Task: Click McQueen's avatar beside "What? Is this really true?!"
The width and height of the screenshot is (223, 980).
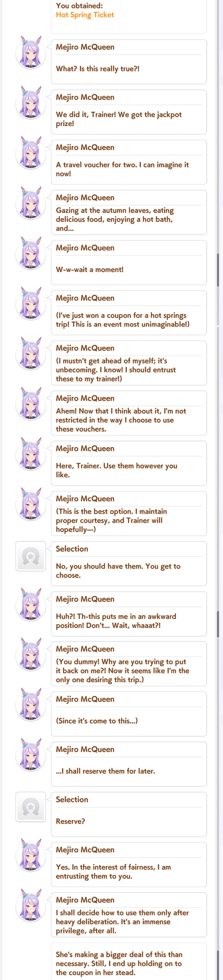Action: [x=30, y=53]
